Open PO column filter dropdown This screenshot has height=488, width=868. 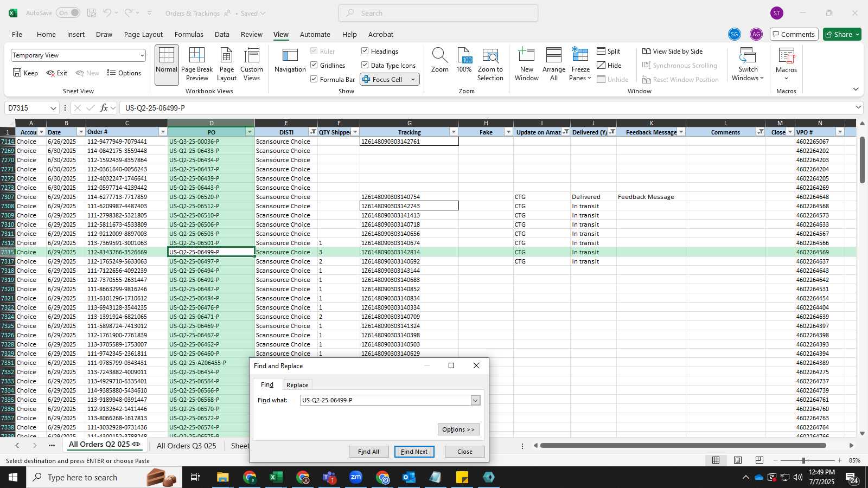250,132
